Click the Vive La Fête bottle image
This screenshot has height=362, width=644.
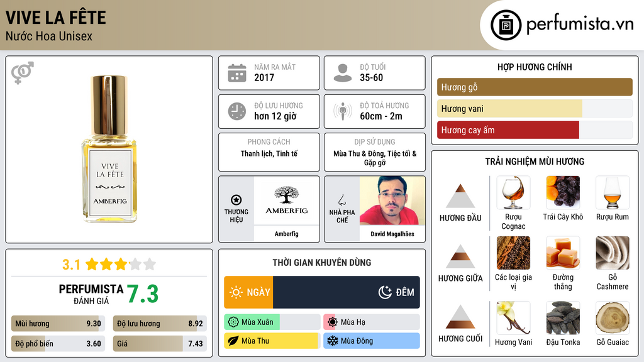(x=109, y=149)
